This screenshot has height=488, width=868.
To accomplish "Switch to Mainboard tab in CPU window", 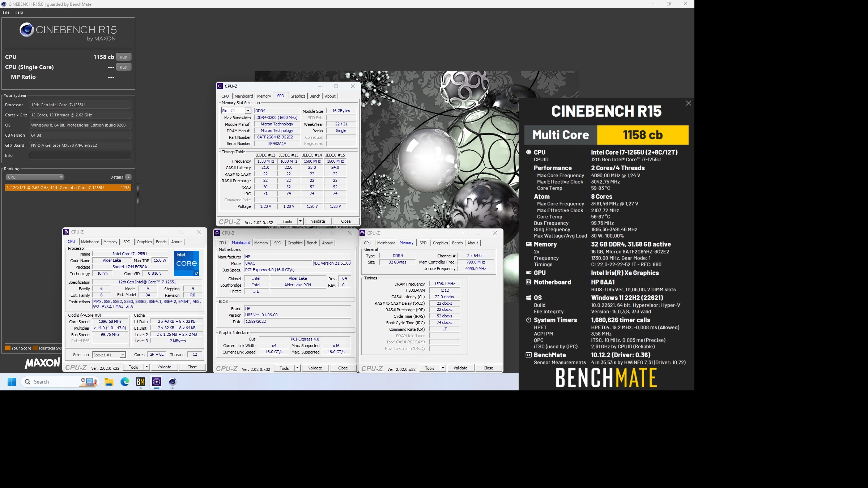I will click(x=90, y=242).
